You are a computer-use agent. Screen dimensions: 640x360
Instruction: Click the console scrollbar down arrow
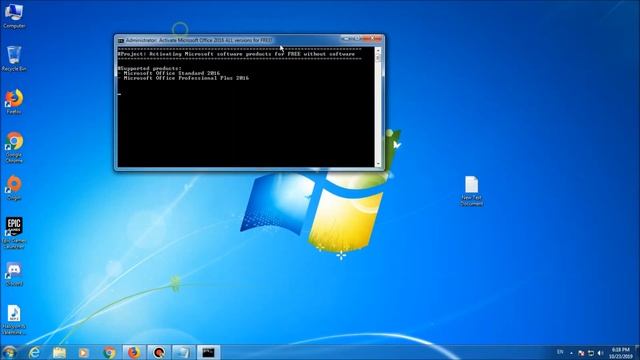378,164
